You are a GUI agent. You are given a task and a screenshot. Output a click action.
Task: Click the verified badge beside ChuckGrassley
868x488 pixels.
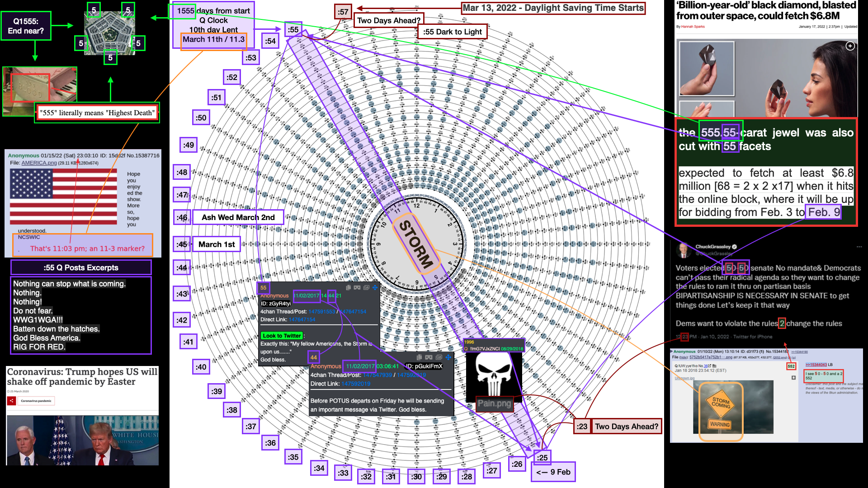coord(734,247)
